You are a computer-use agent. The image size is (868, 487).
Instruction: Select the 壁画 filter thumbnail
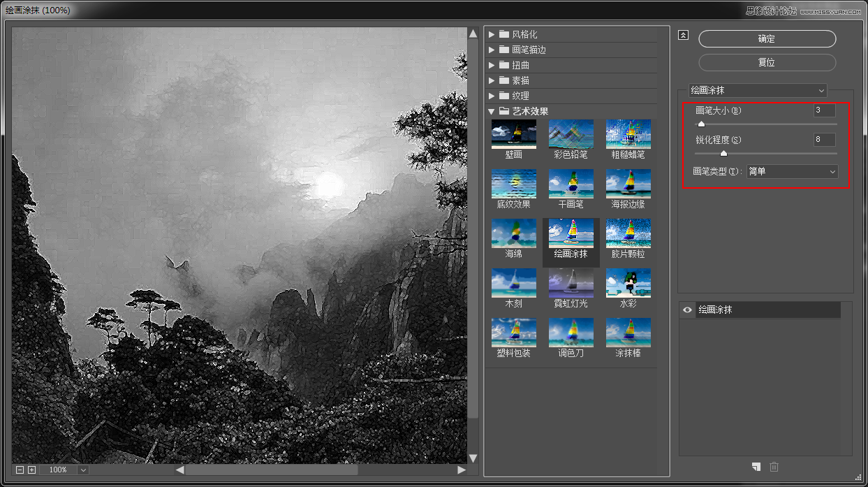(x=514, y=134)
